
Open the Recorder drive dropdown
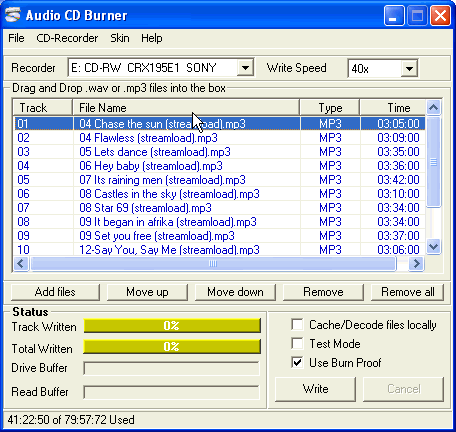pyautogui.click(x=245, y=68)
